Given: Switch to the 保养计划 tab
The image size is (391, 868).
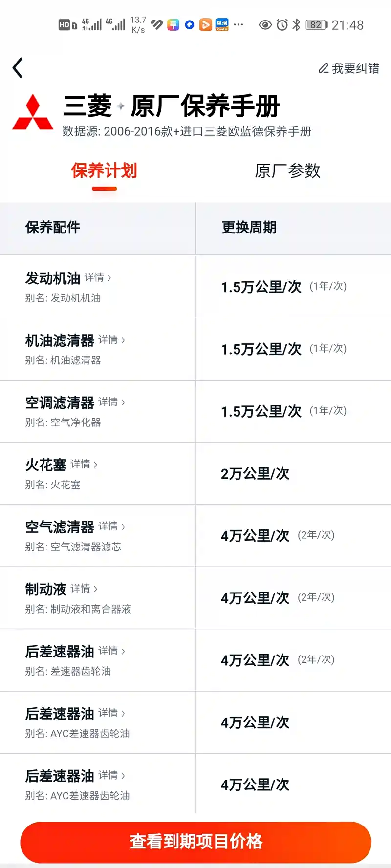Looking at the screenshot, I should coord(104,171).
